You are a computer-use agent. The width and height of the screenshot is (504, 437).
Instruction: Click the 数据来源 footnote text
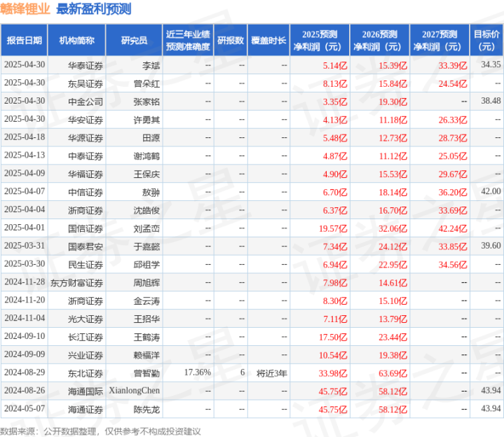pos(100,431)
